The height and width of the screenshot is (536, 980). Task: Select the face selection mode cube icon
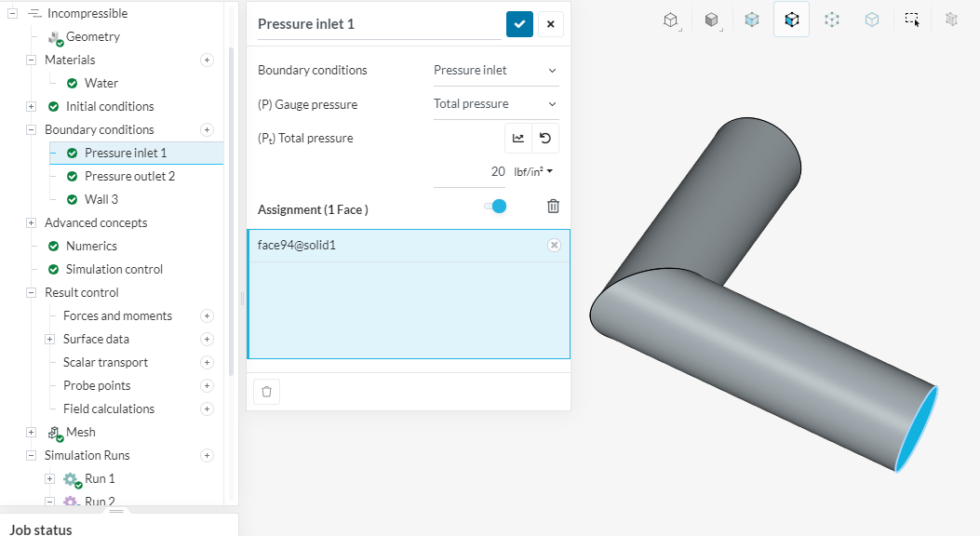pyautogui.click(x=791, y=19)
